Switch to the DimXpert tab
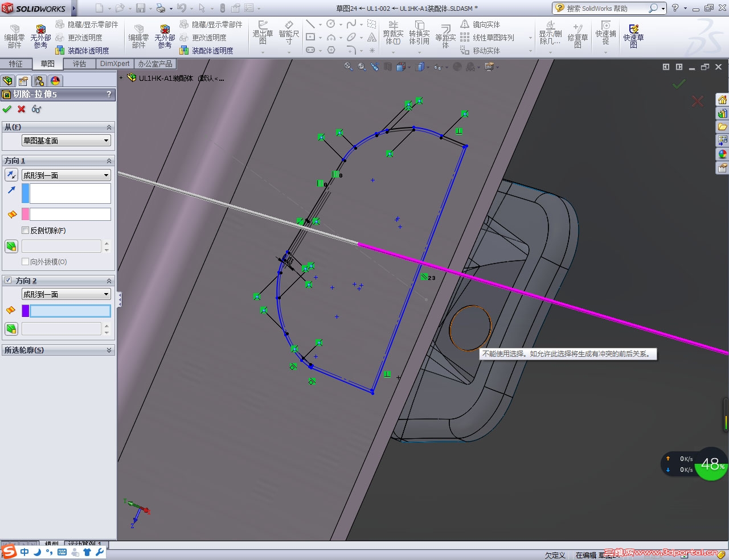Image resolution: width=729 pixels, height=560 pixels. coord(115,64)
